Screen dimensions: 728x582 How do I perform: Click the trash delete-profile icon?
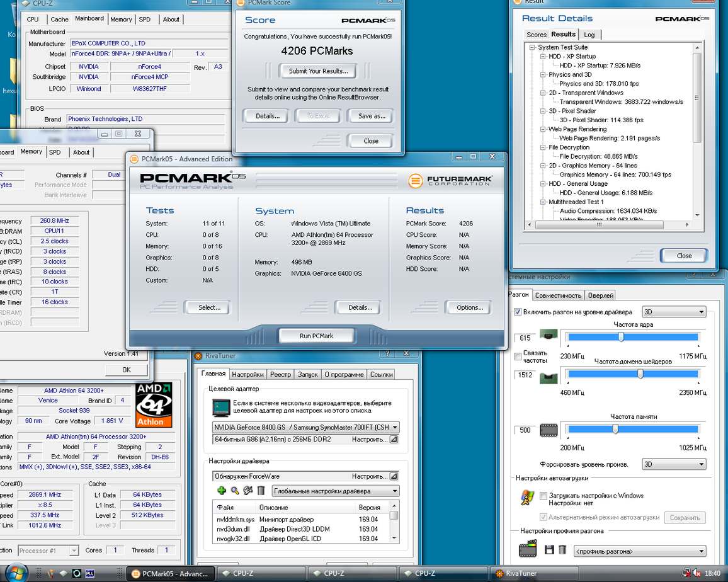[x=562, y=550]
